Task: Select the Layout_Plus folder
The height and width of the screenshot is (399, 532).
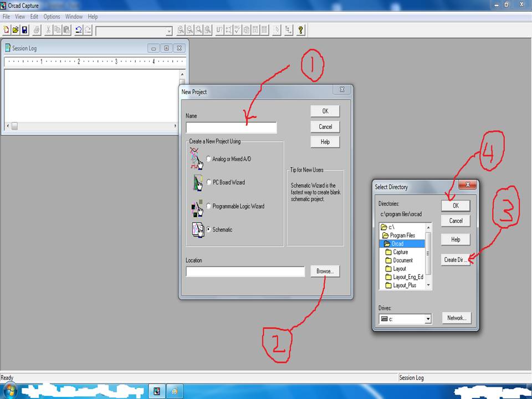Action: click(x=401, y=285)
